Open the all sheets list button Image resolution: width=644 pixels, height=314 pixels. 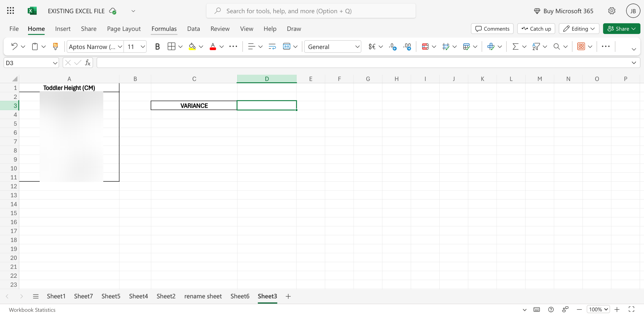(36, 296)
